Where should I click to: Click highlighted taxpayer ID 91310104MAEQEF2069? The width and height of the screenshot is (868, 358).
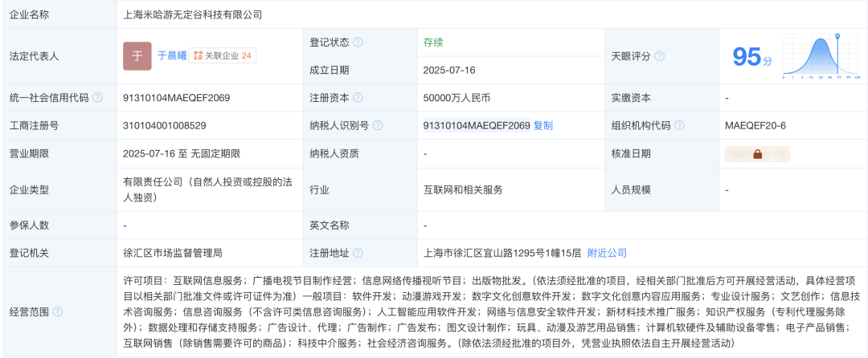click(477, 125)
